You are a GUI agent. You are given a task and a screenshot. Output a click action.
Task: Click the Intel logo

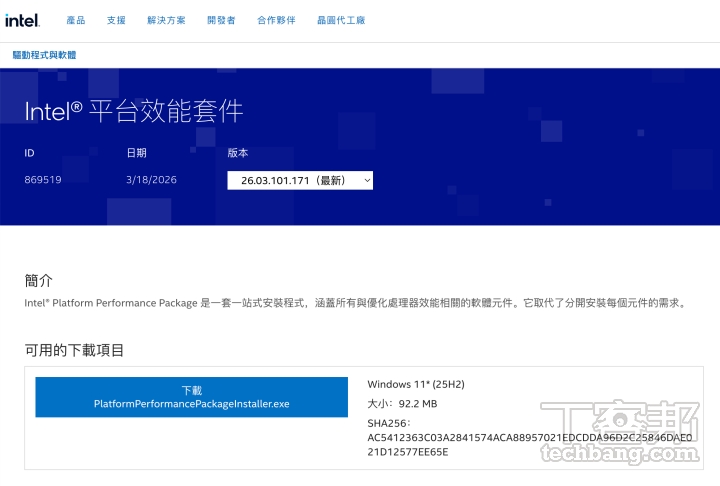click(x=22, y=20)
